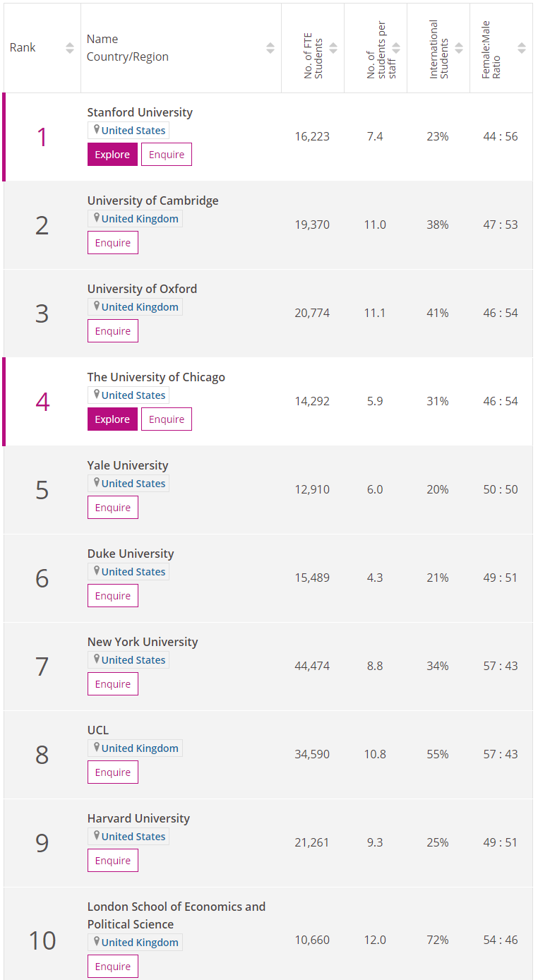Select United Kingdom under University of Cambridge

point(140,219)
